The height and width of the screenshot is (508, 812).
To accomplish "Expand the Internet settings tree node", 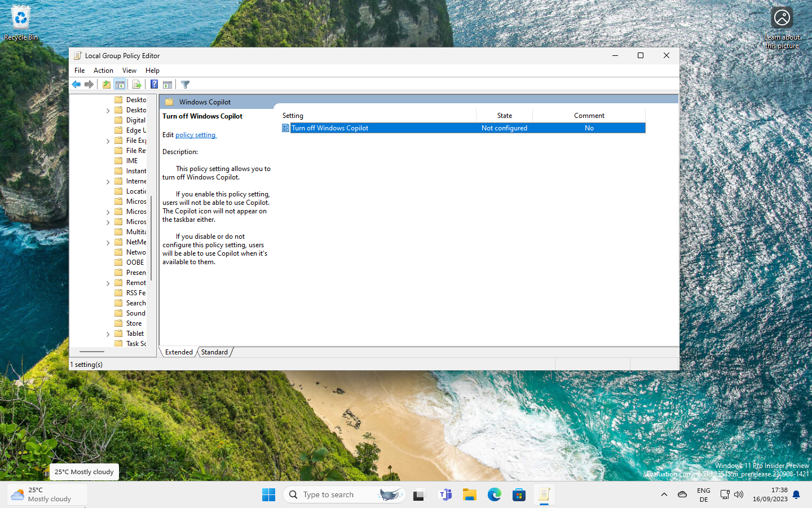I will [x=107, y=181].
